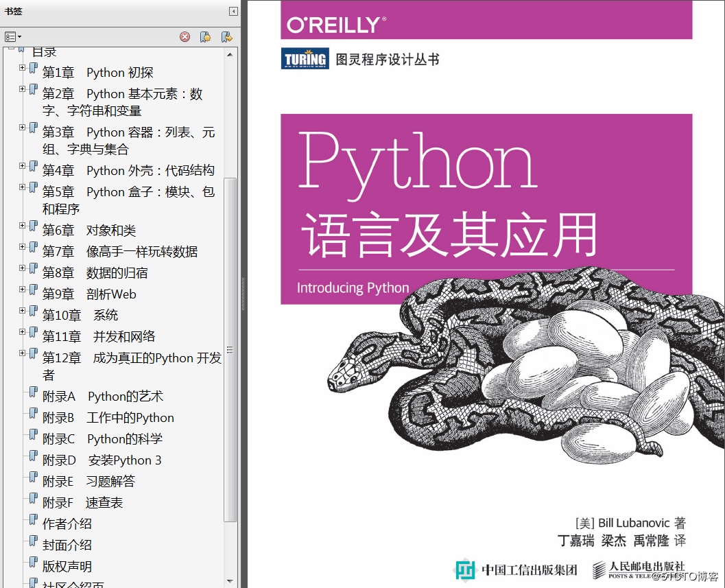This screenshot has height=588, width=725.
Task: Expand the 第12章 成为真正的Python 开发者 bookmark
Action: [22, 353]
